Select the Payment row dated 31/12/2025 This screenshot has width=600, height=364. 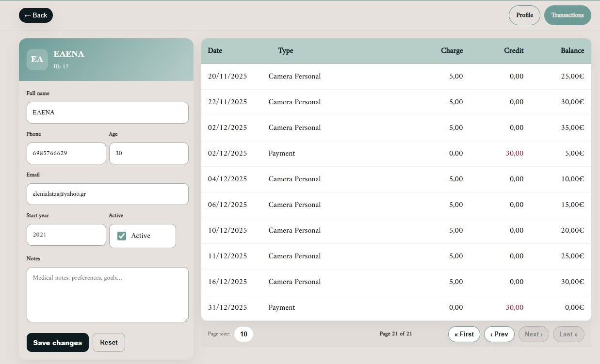(x=396, y=307)
